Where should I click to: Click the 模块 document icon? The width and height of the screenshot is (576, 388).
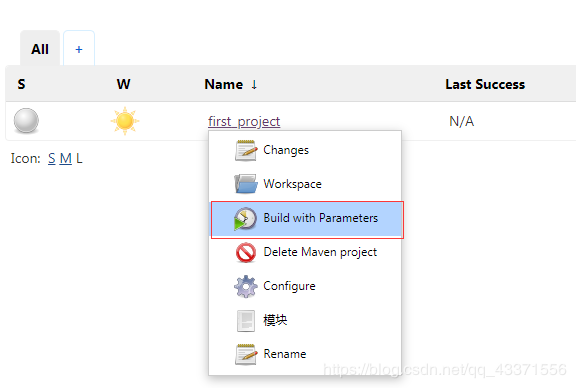(x=246, y=320)
